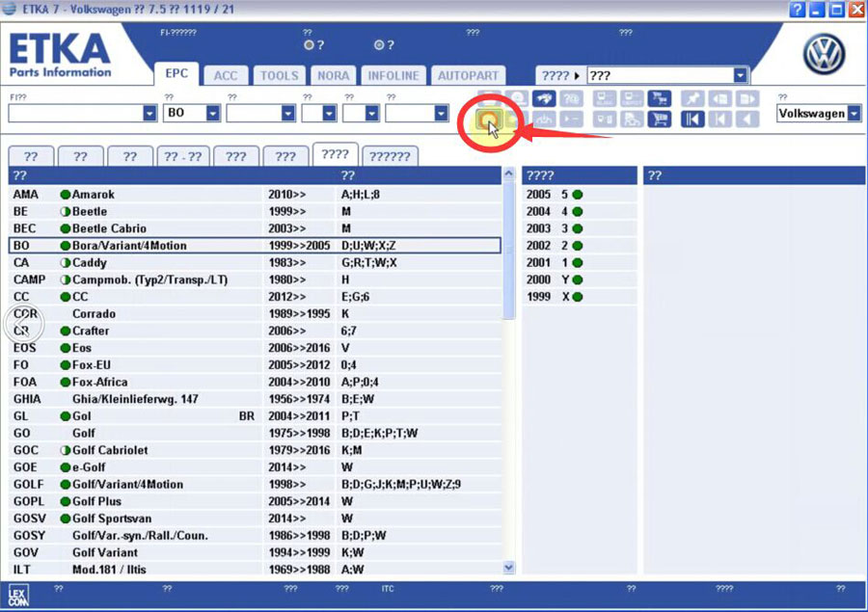This screenshot has height=612, width=868.
Task: Click the model list scroll-down arrow
Action: [x=509, y=568]
